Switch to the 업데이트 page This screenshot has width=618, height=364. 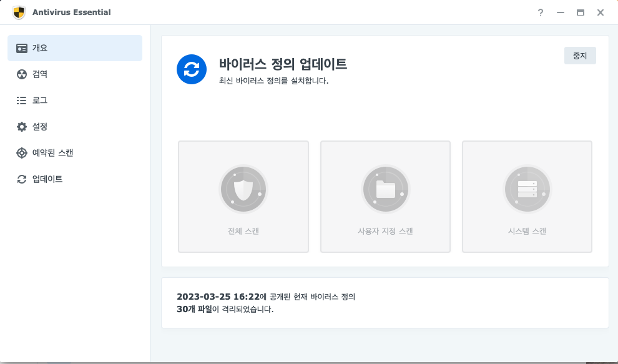coord(75,179)
